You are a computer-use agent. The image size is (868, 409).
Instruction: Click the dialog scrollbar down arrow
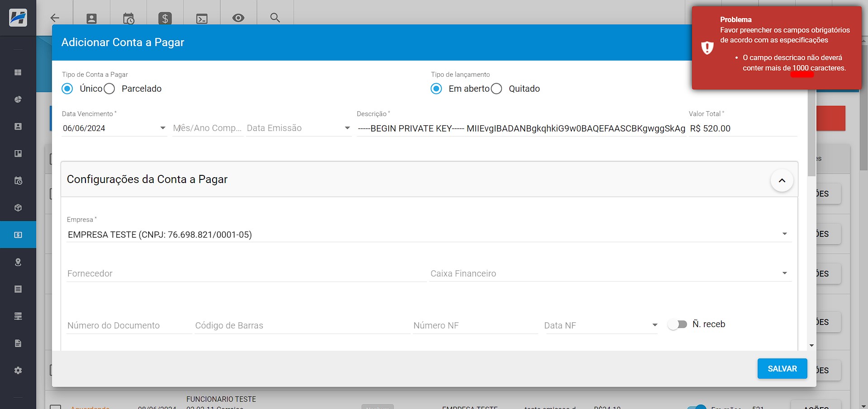812,346
